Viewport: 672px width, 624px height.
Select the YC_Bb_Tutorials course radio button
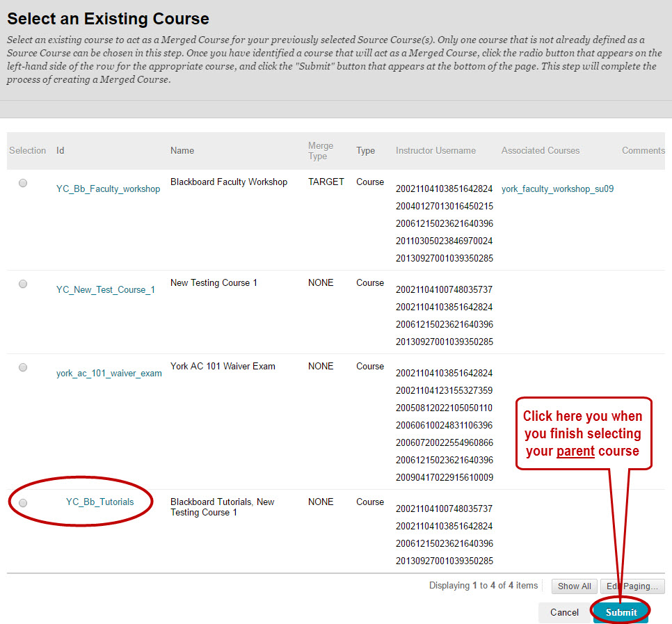[23, 503]
